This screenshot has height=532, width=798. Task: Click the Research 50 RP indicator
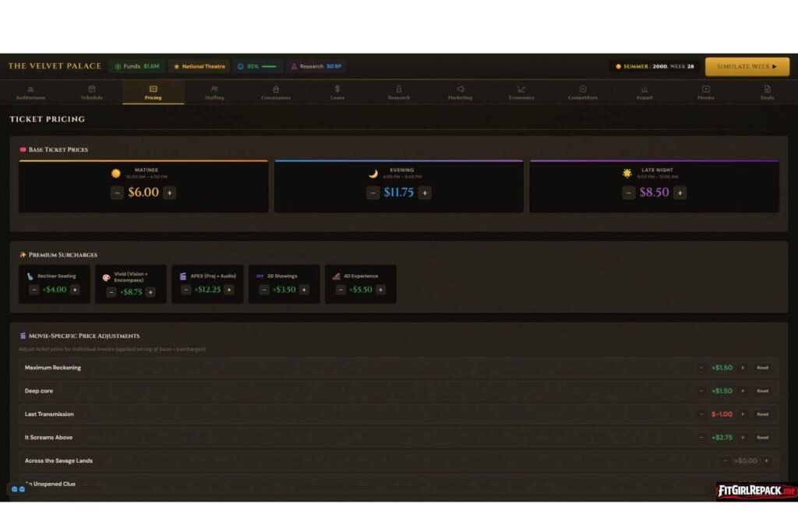point(316,66)
